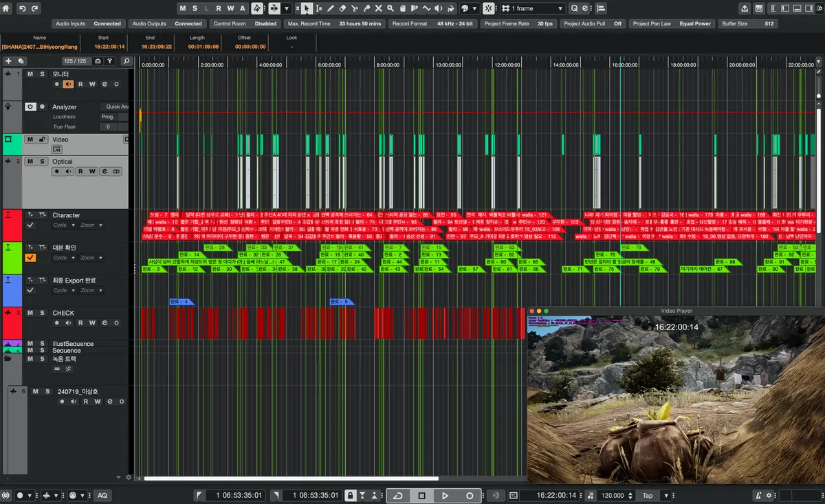Viewport: 825px width, 504px height.
Task: Untick the 대본 확인 marker track checkbox
Action: (30, 258)
